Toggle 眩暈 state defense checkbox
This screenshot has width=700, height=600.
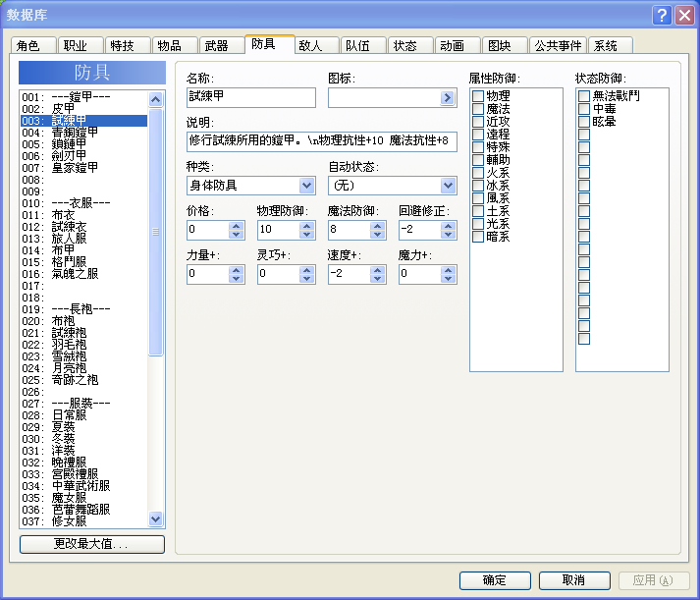point(584,122)
